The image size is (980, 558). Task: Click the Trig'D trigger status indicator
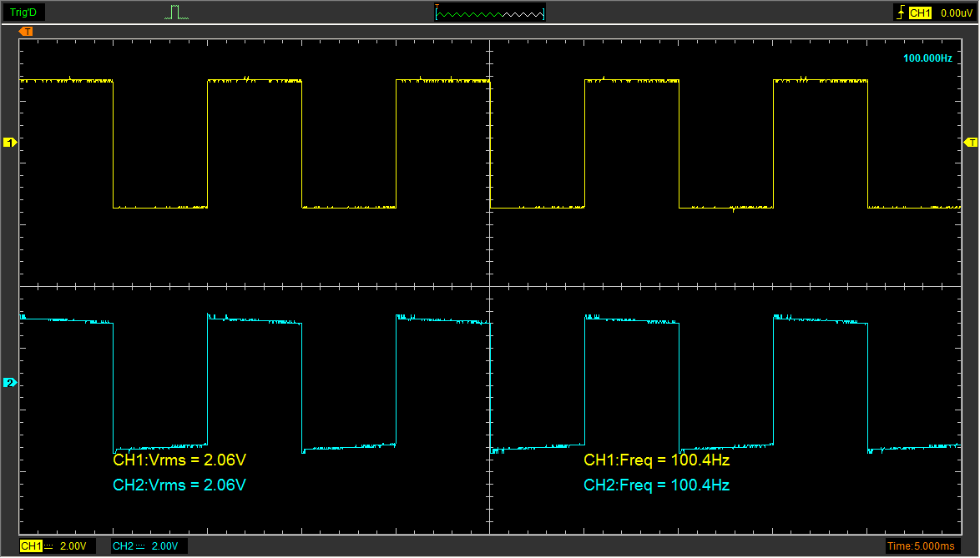coord(23,13)
